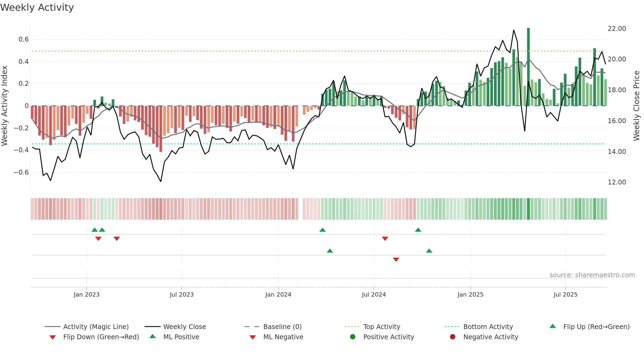Image resolution: width=644 pixels, height=362 pixels.
Task: Click the Jul 2023 axis label
Action: click(x=182, y=295)
